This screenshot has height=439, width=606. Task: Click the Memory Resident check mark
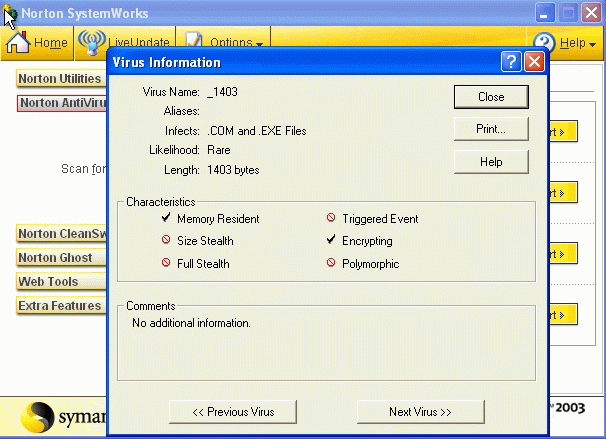click(166, 218)
